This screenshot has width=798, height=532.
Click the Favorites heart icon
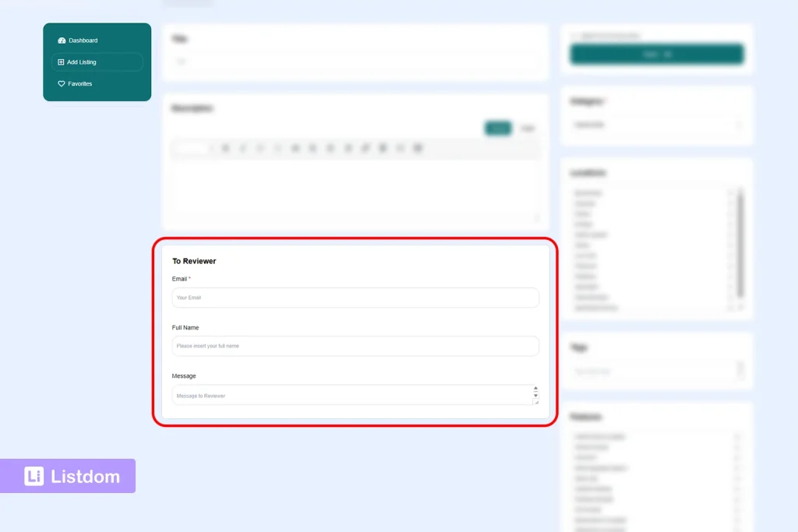(62, 83)
